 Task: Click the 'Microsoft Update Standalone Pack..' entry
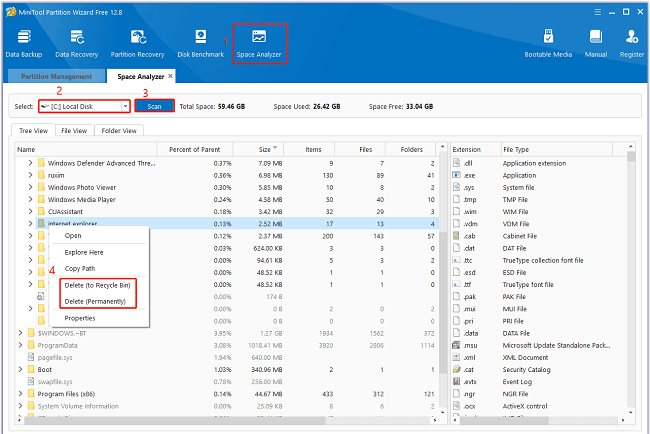tap(556, 345)
